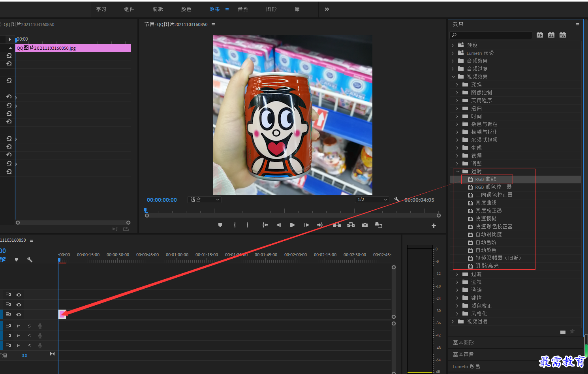Solo the third audio track with S
Screen dimensions: 588x374
[29, 346]
